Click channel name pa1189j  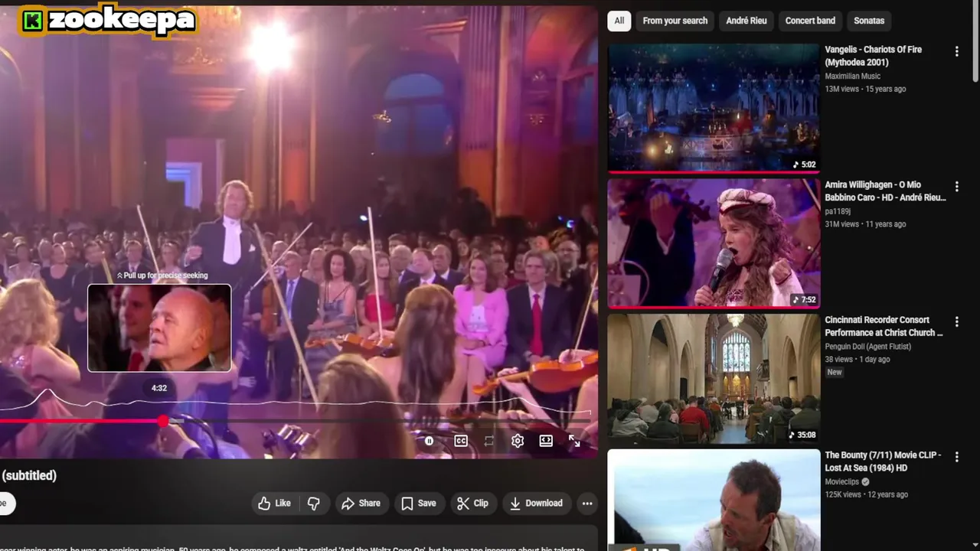click(x=838, y=211)
